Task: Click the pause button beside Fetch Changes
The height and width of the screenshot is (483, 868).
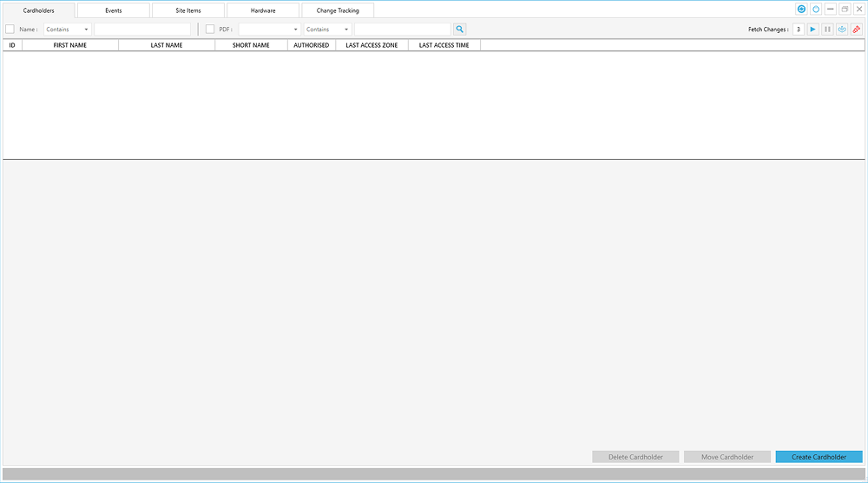Action: point(827,30)
